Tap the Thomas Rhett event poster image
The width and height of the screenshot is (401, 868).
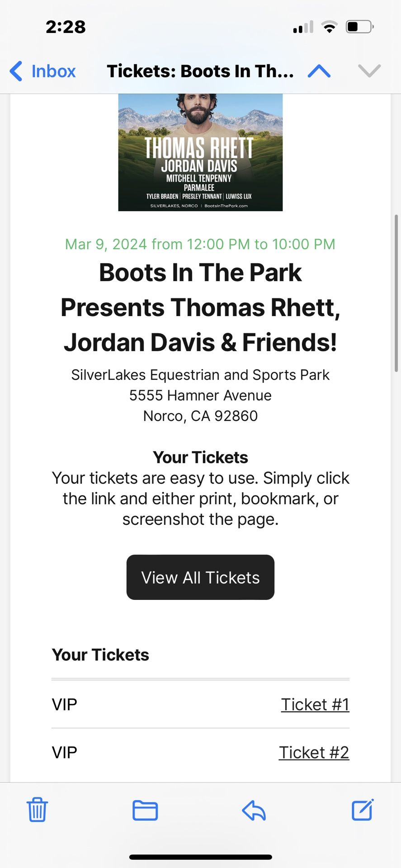click(200, 152)
